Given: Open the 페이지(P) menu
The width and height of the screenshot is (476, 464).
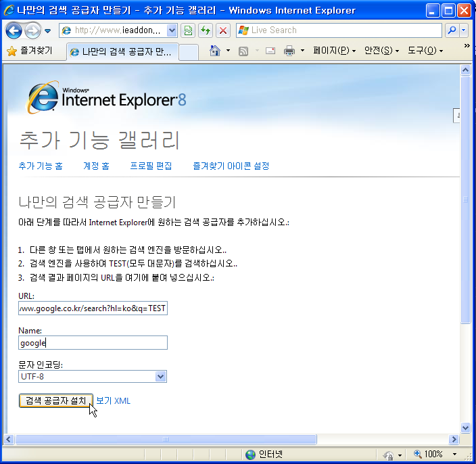Looking at the screenshot, I should [x=334, y=51].
